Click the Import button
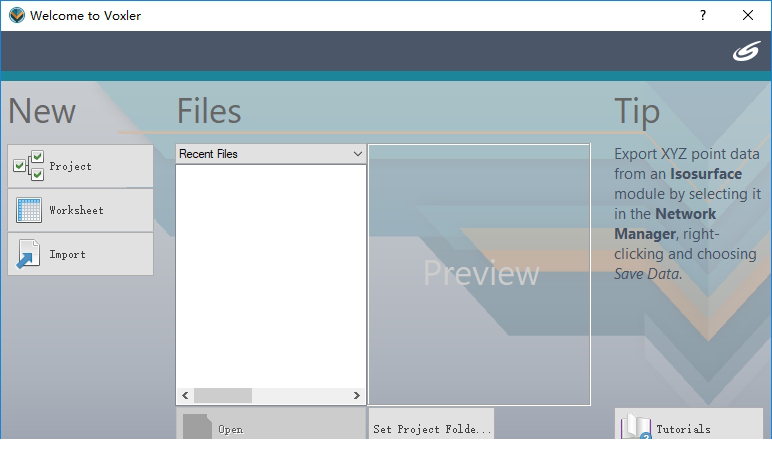 tap(80, 254)
